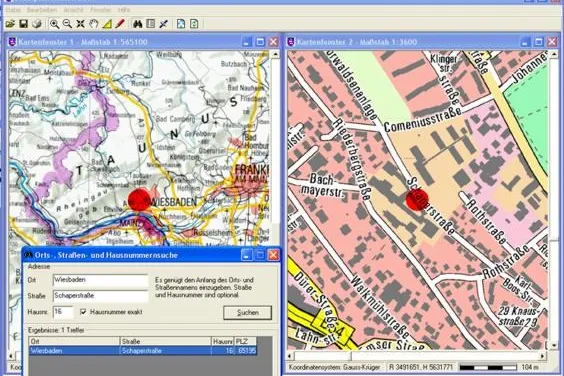
Task: Sort results by Hausnr column header
Action: pyautogui.click(x=223, y=341)
